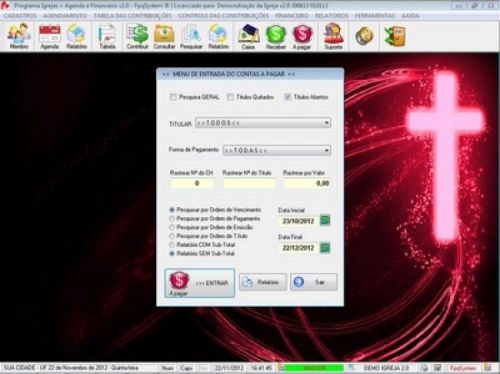The width and height of the screenshot is (500, 374).
Task: Select Pesquisar por Ordem de Pagamento
Action: point(172,219)
